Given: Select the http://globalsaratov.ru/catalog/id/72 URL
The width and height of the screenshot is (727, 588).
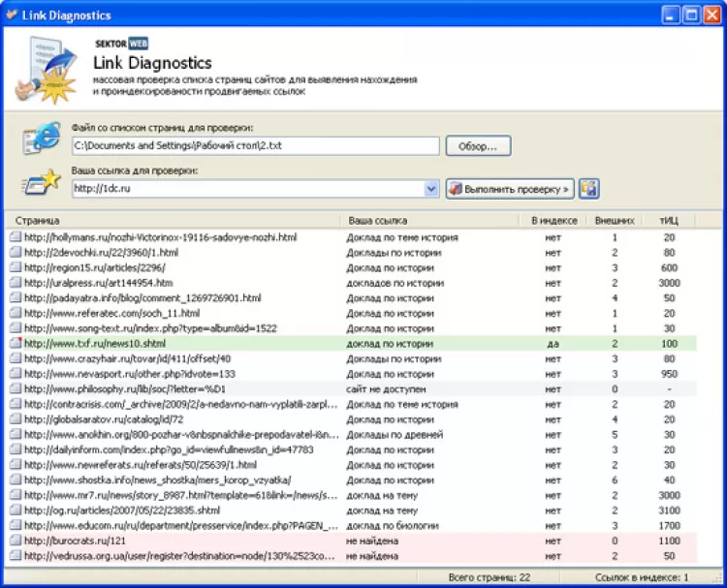Looking at the screenshot, I should point(104,419).
